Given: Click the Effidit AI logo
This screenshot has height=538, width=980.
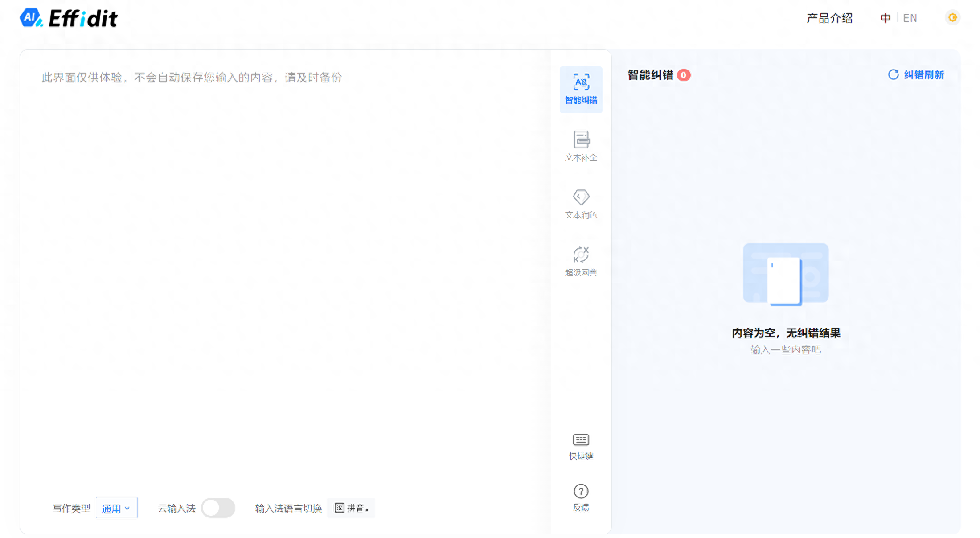Looking at the screenshot, I should click(x=69, y=18).
